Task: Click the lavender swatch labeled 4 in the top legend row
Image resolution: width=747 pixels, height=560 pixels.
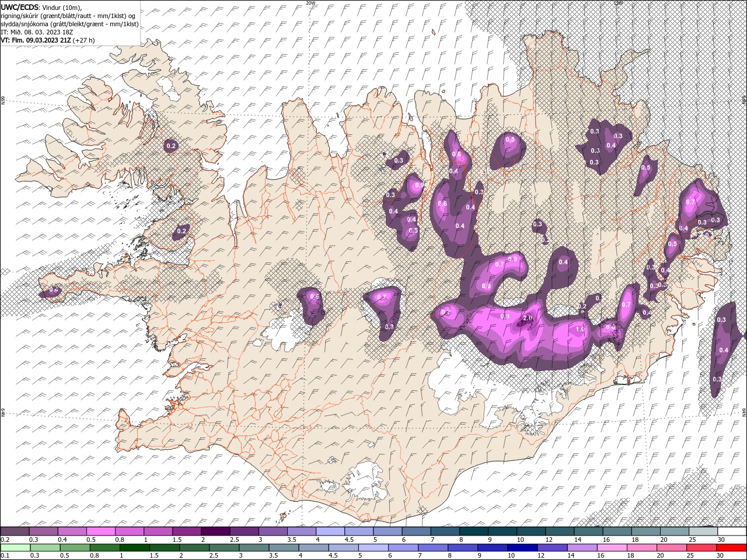Action: 330,531
